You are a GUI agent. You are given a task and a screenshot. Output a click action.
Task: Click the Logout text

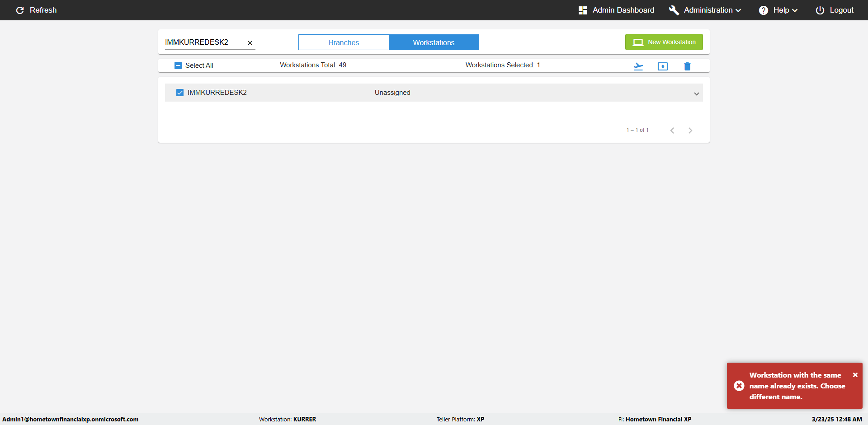point(842,10)
